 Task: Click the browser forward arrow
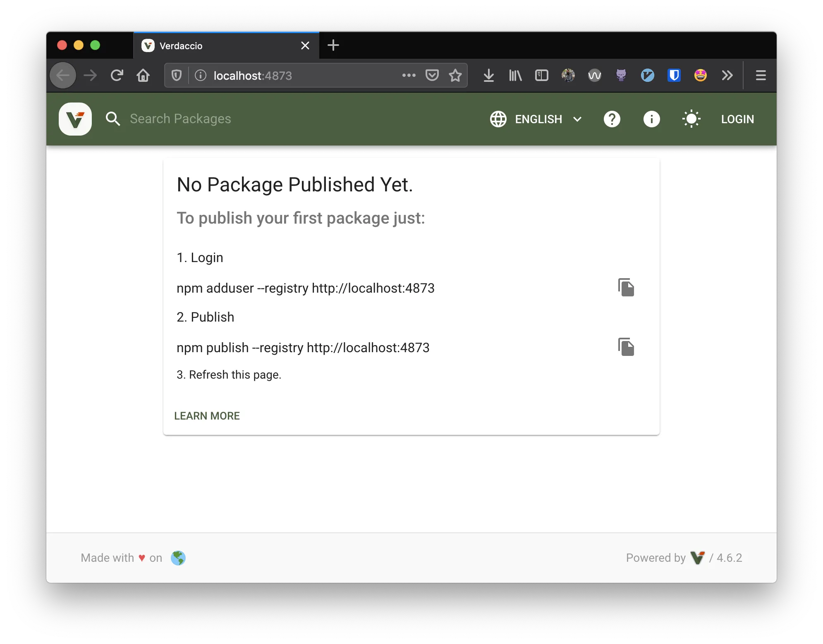click(90, 75)
